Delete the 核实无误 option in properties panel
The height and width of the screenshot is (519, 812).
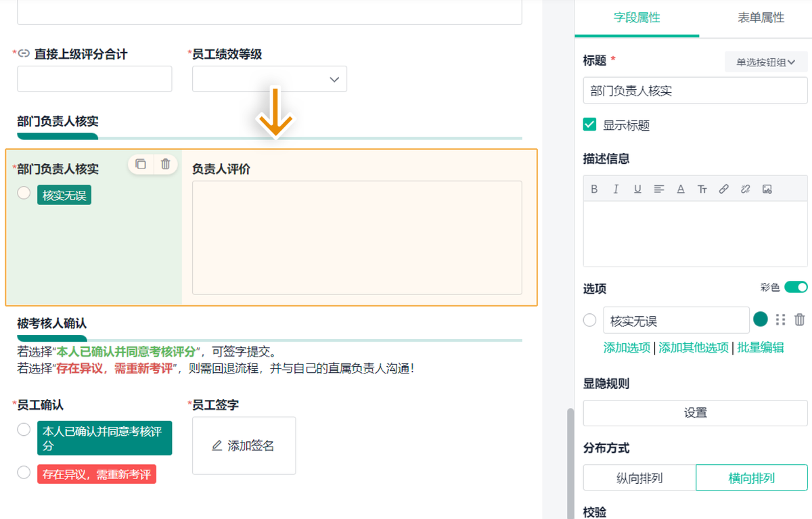[x=799, y=320]
